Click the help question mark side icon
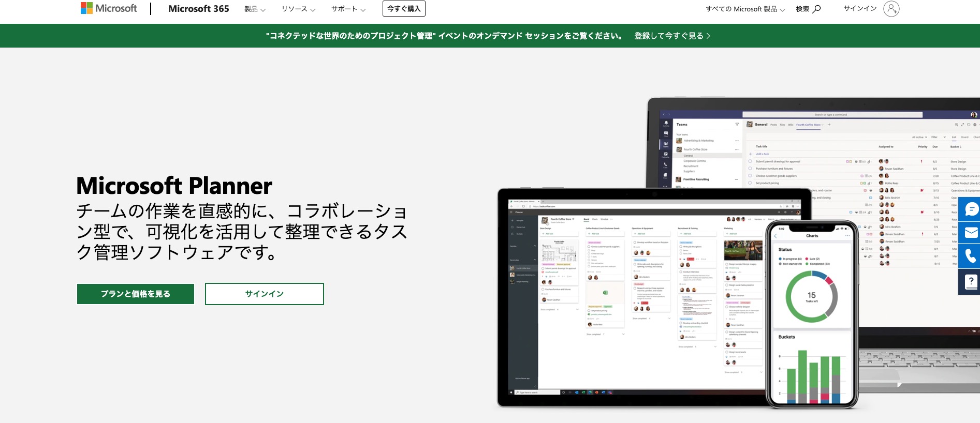This screenshot has height=423, width=980. 970,282
